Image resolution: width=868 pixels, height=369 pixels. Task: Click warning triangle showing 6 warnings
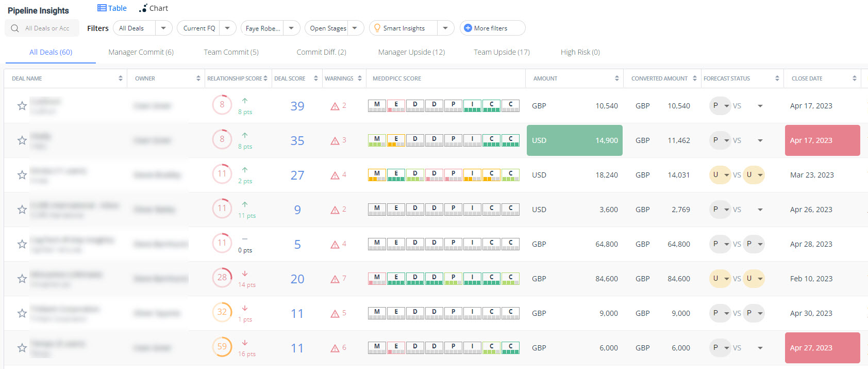pyautogui.click(x=335, y=348)
